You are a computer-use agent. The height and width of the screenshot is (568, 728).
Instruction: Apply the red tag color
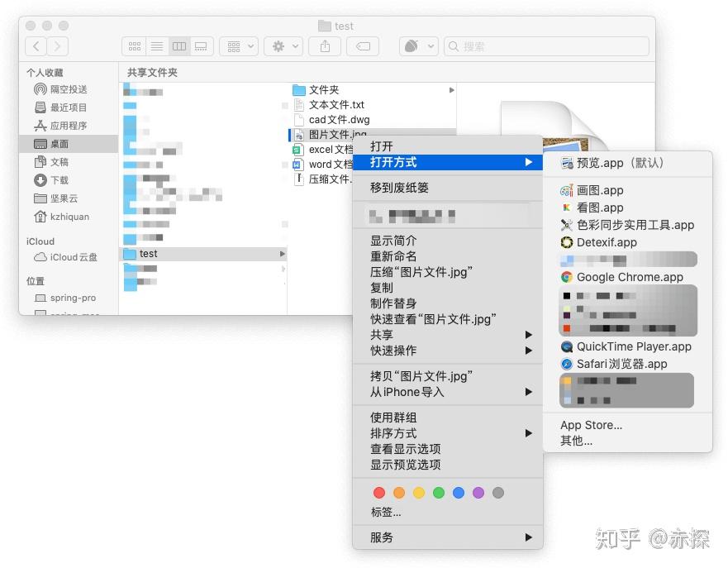point(379,492)
